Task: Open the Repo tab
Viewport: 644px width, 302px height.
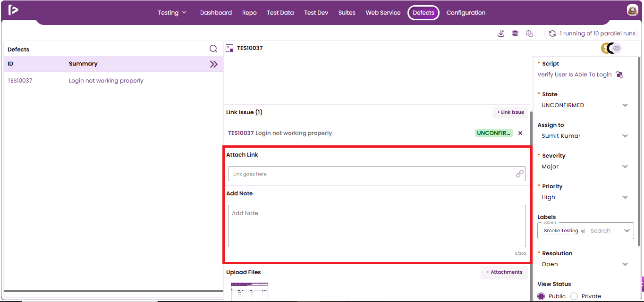Action: tap(249, 13)
